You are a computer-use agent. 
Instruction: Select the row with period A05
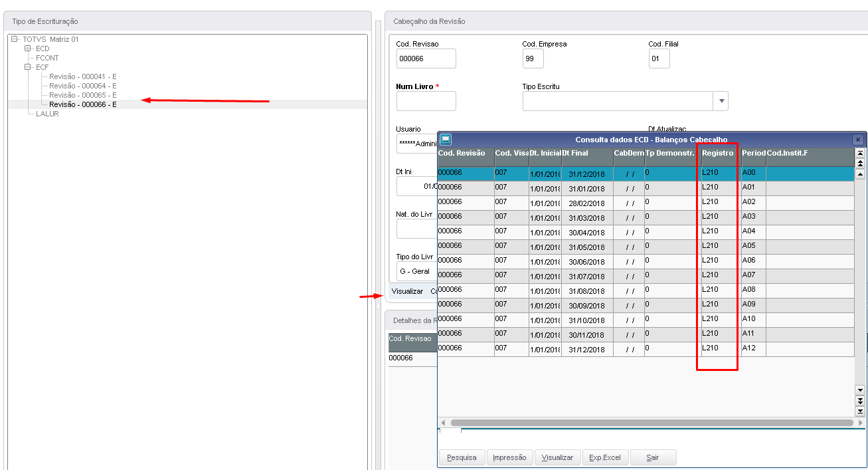pyautogui.click(x=646, y=247)
